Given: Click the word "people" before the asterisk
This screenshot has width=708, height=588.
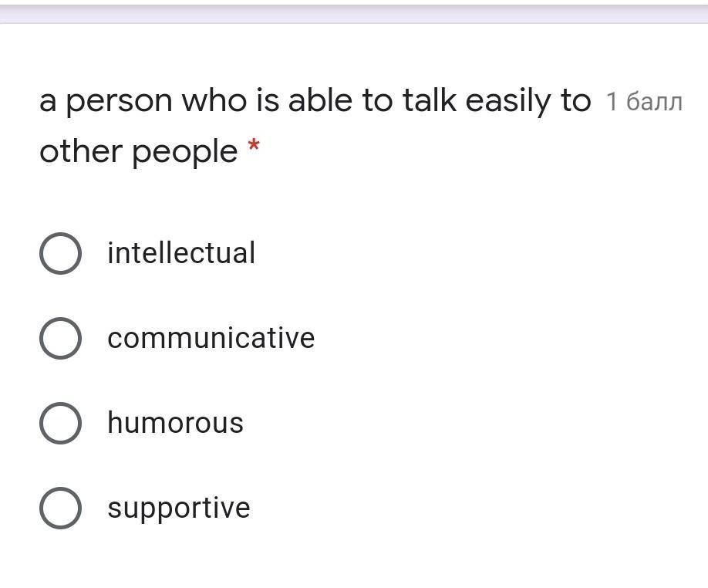Looking at the screenshot, I should click(184, 153).
